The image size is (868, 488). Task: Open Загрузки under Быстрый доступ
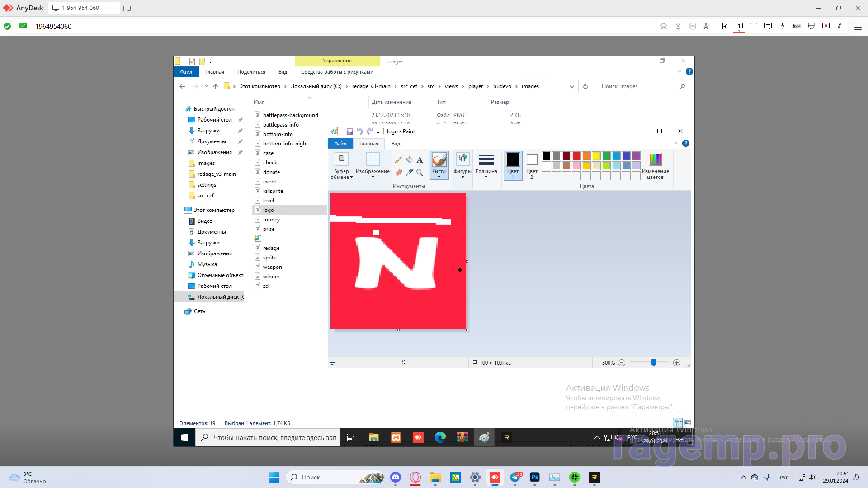tap(208, 131)
